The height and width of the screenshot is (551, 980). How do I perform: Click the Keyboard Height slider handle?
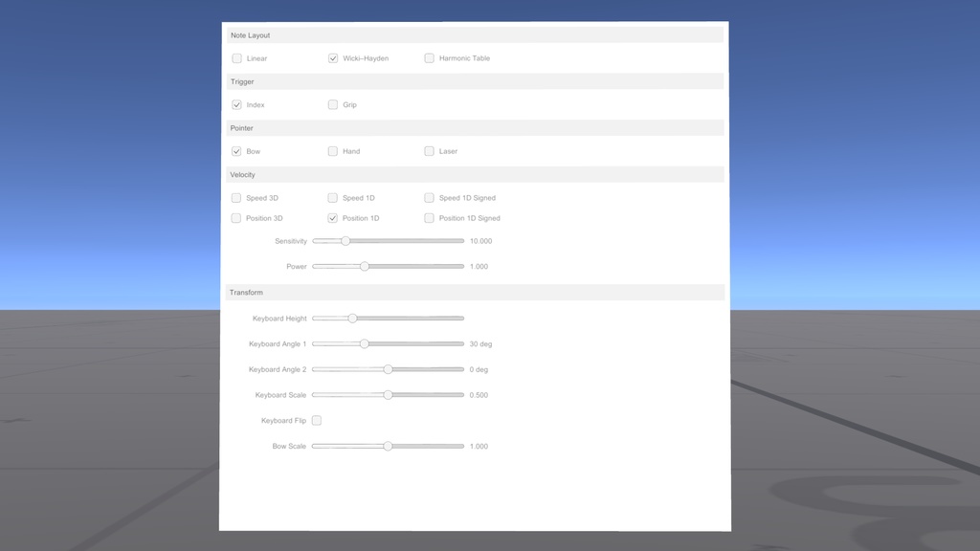(x=352, y=319)
